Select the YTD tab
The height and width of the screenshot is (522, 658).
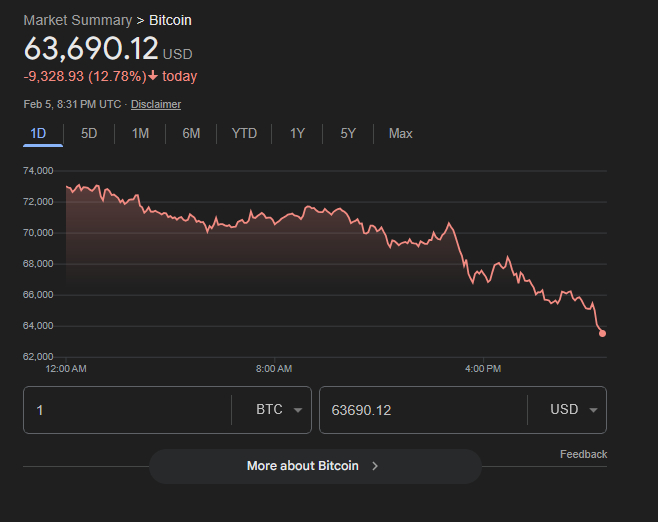pyautogui.click(x=244, y=133)
